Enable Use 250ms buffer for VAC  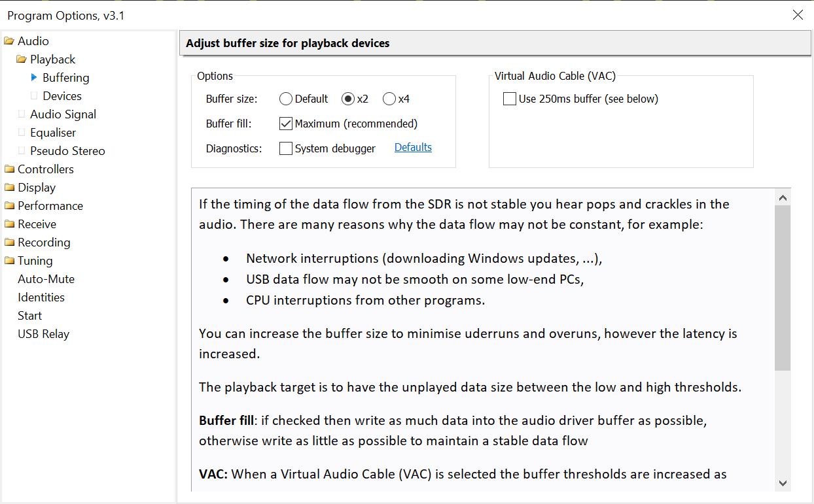510,99
